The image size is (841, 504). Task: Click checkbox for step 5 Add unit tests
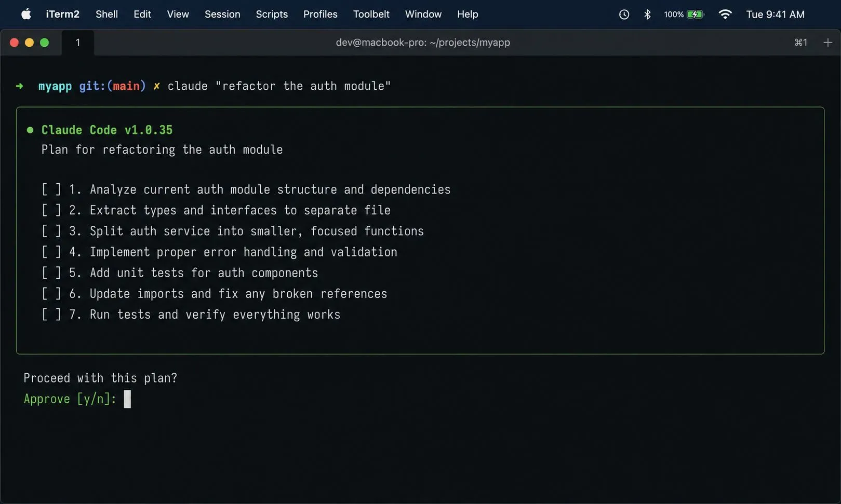click(51, 273)
